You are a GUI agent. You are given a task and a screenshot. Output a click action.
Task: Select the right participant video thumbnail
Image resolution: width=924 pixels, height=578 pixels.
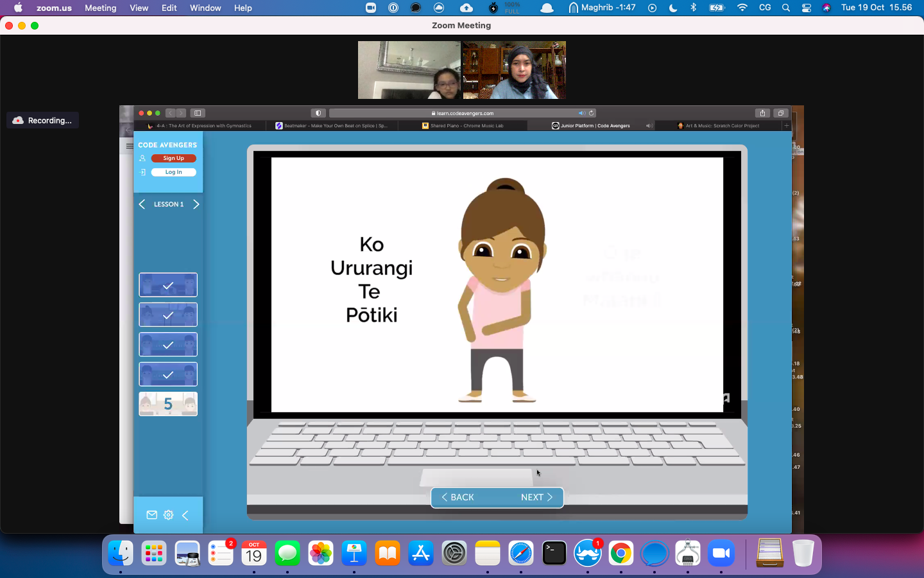tap(514, 70)
